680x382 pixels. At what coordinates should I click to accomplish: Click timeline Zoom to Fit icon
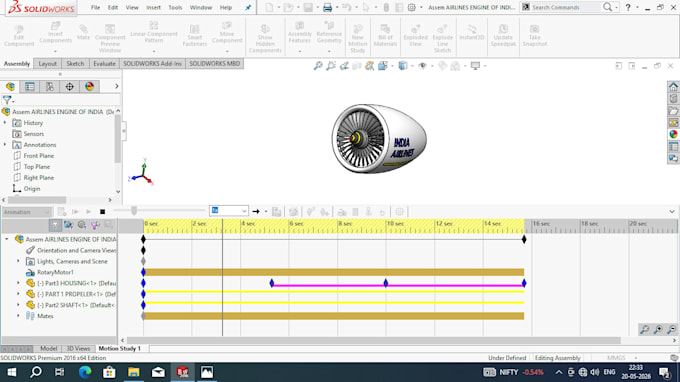[x=645, y=330]
